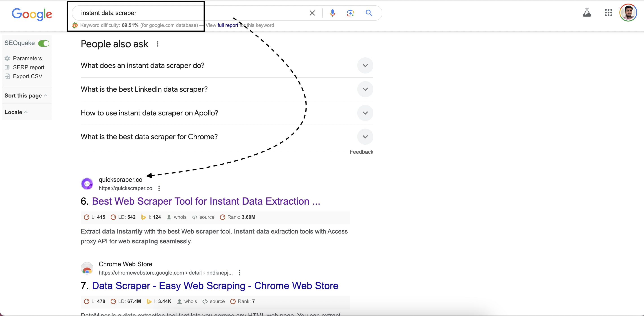Screen dimensions: 644x316
Task: Toggle the SEOquake switch off
Action: click(44, 43)
